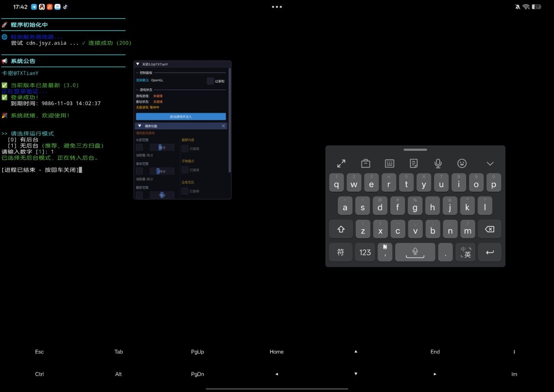Toggle the 过录制 checkbox
Screen dimensions: 554x392
pyautogui.click(x=210, y=81)
